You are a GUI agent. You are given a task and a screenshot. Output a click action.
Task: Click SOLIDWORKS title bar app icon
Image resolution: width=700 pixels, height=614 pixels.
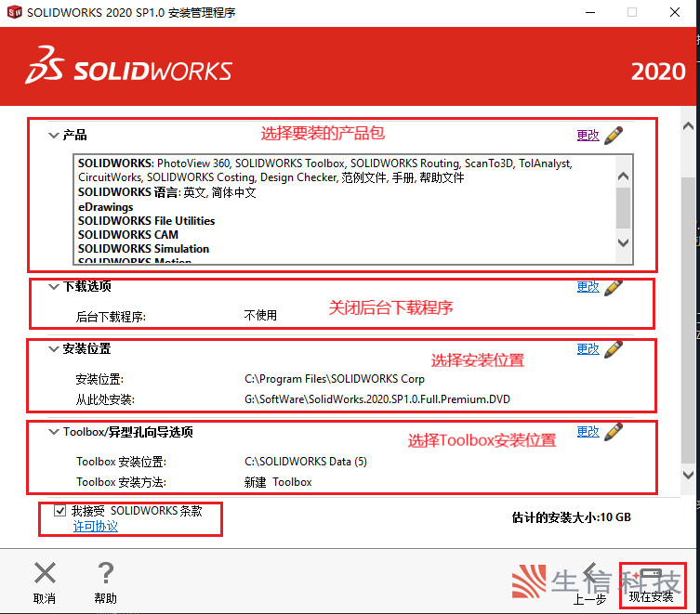click(14, 12)
